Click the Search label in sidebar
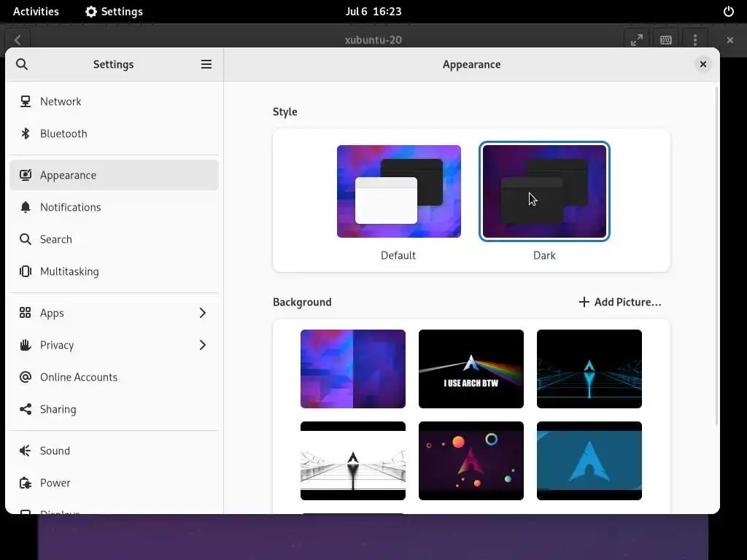This screenshot has width=747, height=560. (55, 239)
